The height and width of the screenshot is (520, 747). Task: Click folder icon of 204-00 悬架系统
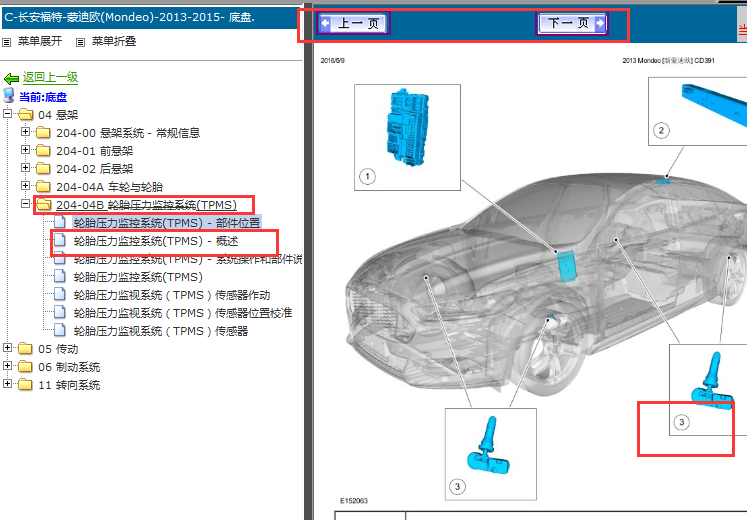click(43, 132)
